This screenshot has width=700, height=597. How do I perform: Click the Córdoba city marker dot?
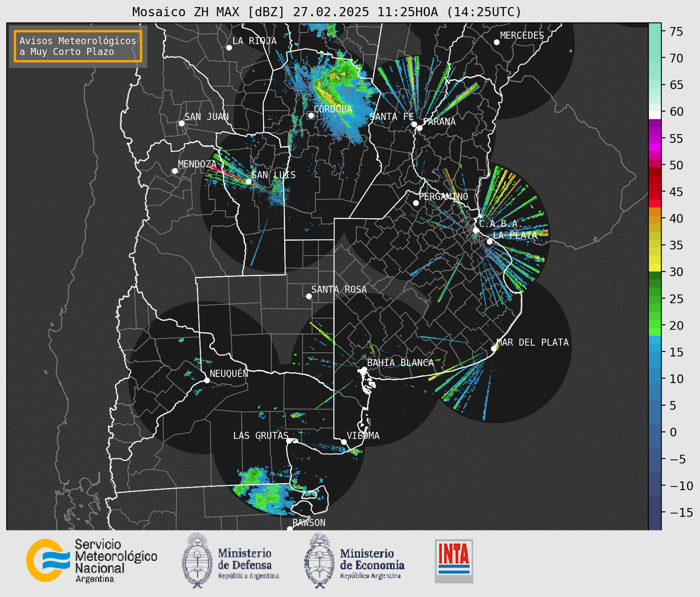click(x=311, y=115)
